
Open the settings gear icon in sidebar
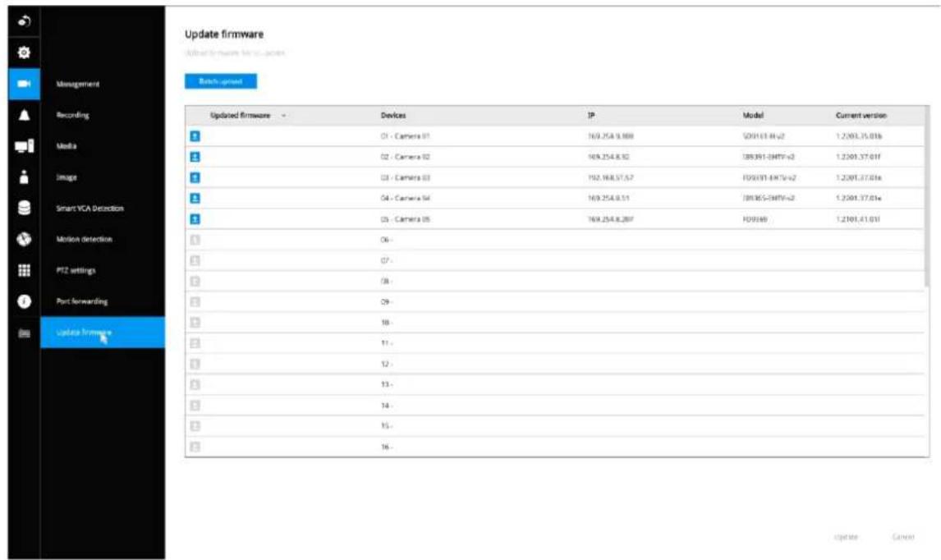click(24, 53)
